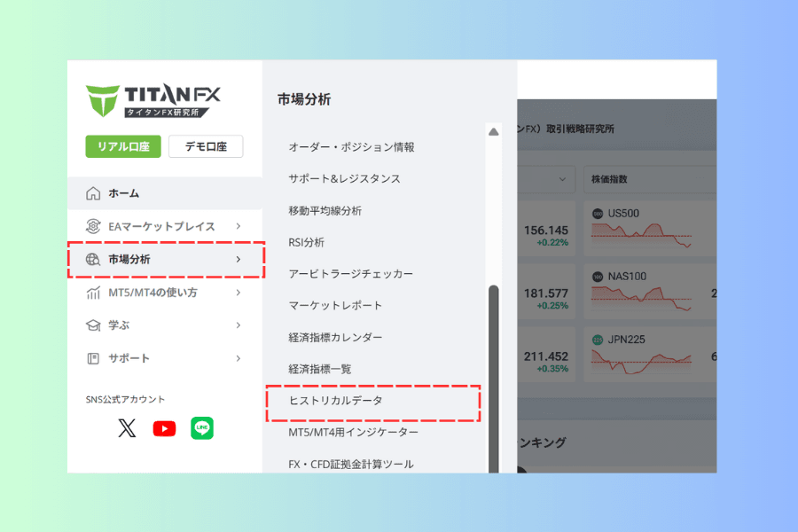This screenshot has width=798, height=532.
Task: Open the JPN225 mini chart
Action: [x=642, y=362]
